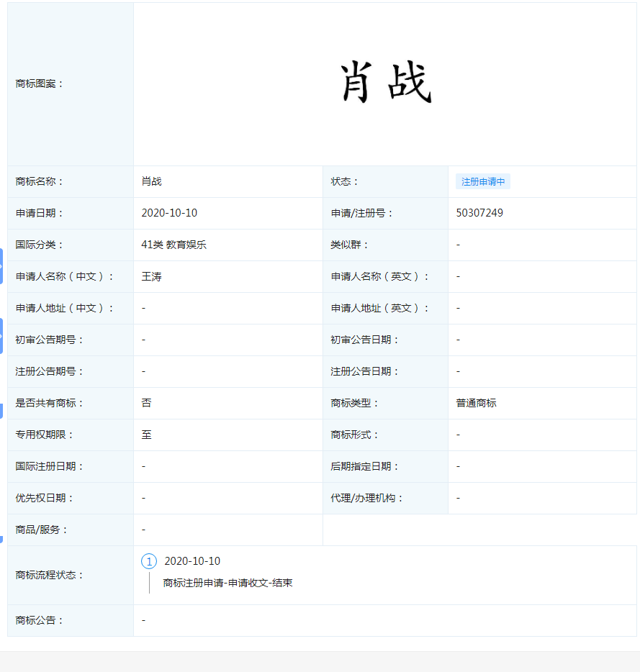Click the step 1 circle icon in process status

click(149, 561)
